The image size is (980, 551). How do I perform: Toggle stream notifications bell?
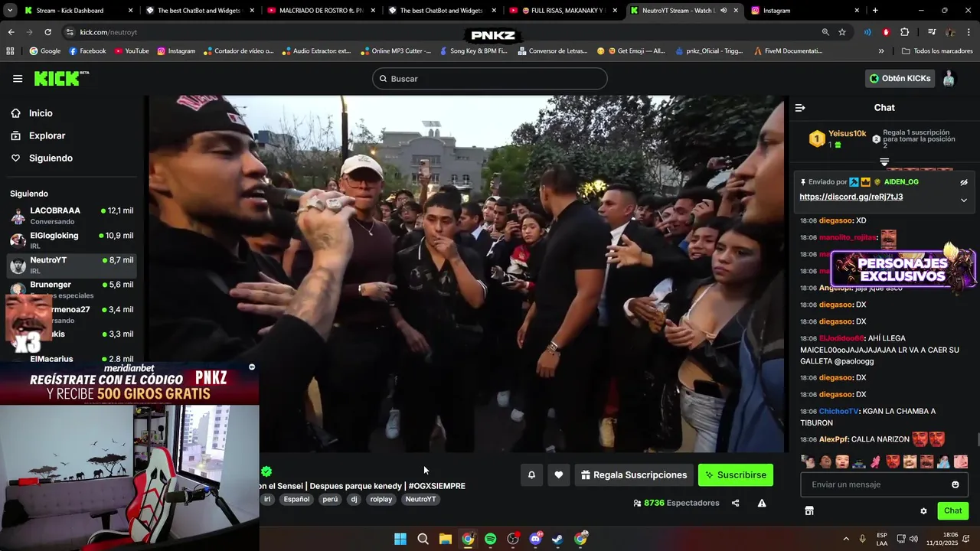[x=531, y=475]
